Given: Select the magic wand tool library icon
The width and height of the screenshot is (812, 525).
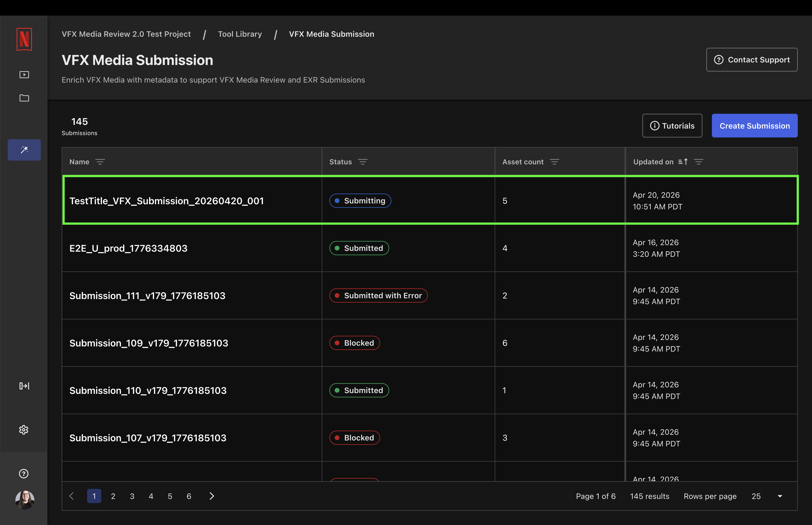Looking at the screenshot, I should pos(24,150).
